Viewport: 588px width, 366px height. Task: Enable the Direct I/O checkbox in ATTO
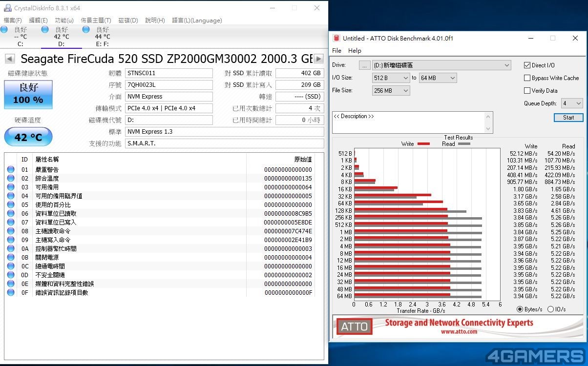[527, 65]
